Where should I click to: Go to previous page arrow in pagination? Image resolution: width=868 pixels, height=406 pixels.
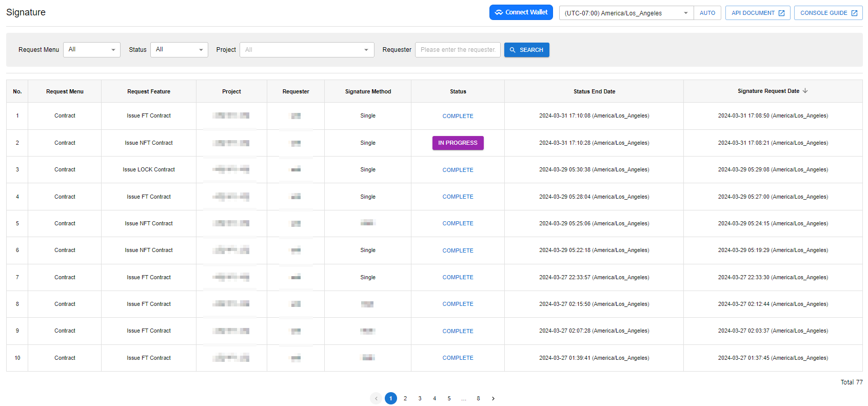click(x=376, y=398)
